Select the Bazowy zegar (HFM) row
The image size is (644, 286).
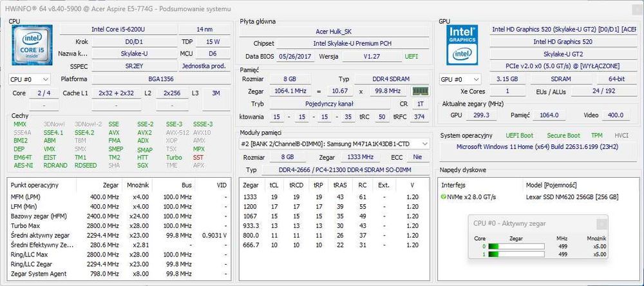(x=119, y=216)
